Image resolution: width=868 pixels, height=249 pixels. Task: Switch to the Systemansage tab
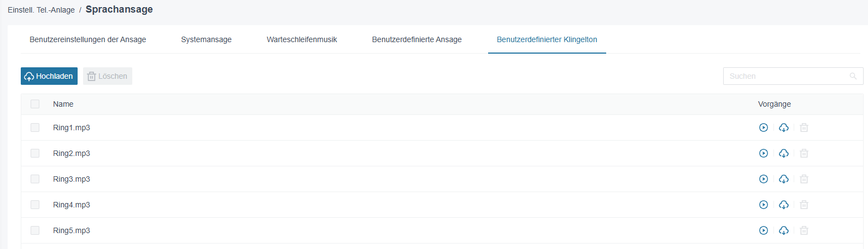tap(207, 39)
